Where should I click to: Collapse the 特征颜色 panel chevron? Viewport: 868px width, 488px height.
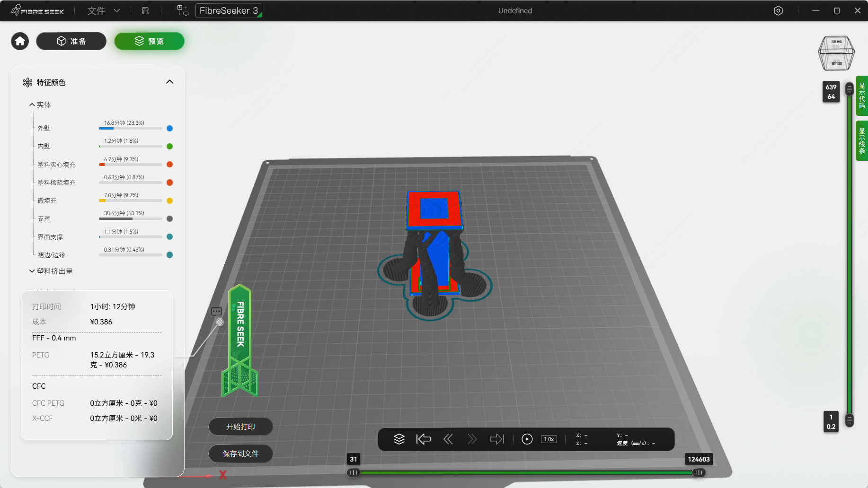pyautogui.click(x=169, y=82)
